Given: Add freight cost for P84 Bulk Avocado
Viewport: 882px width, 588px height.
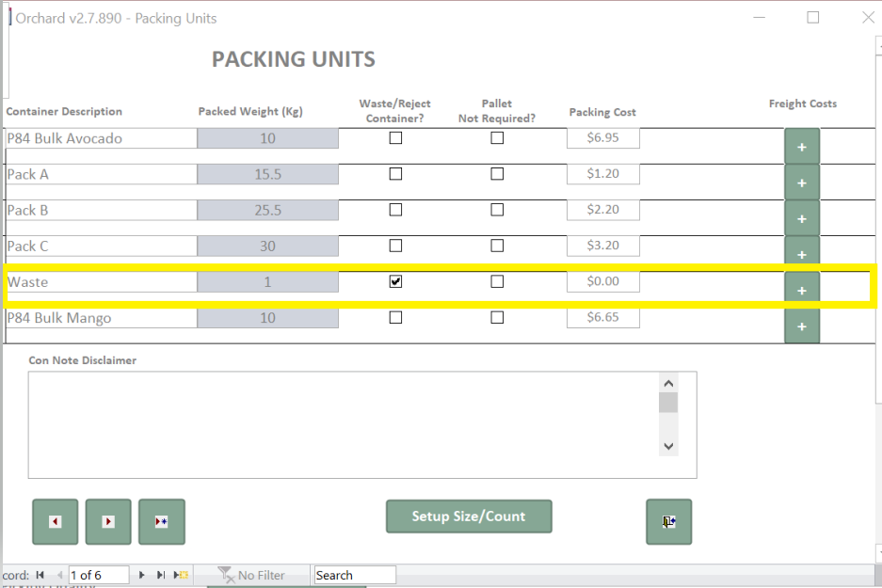Looking at the screenshot, I should (802, 147).
